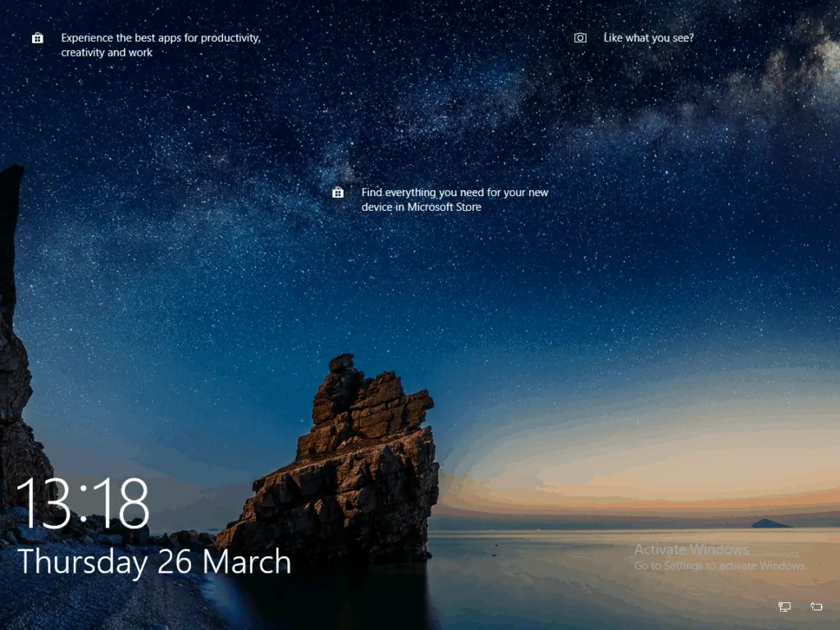The width and height of the screenshot is (840, 630).
Task: Click the shopping bag glyph beside the productivity tip
Action: pos(37,38)
